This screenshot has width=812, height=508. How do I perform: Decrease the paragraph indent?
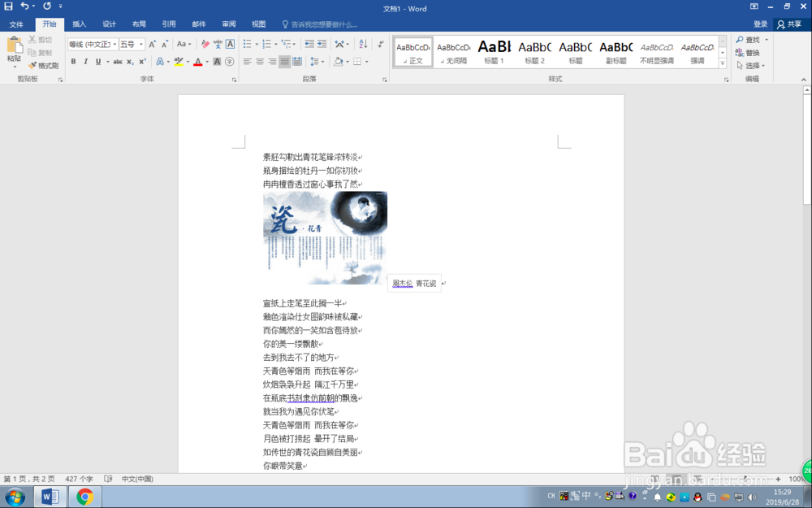[x=309, y=44]
